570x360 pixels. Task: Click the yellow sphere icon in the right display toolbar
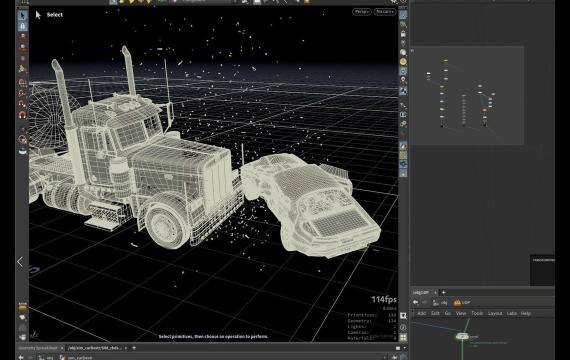pyautogui.click(x=403, y=62)
